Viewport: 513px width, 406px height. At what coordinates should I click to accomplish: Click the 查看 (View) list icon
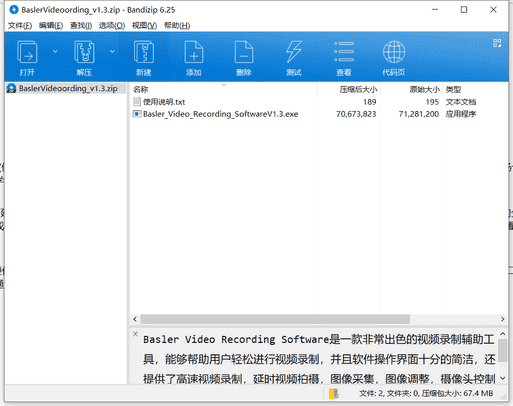(344, 52)
